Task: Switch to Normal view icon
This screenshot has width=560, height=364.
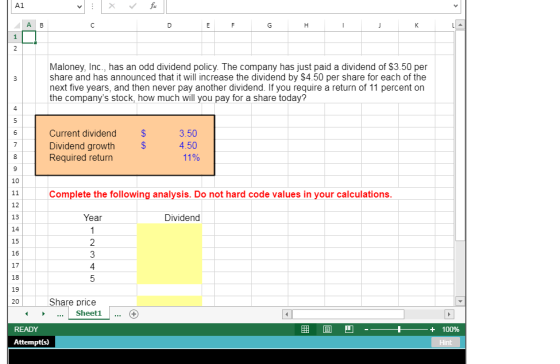Action: pos(305,329)
